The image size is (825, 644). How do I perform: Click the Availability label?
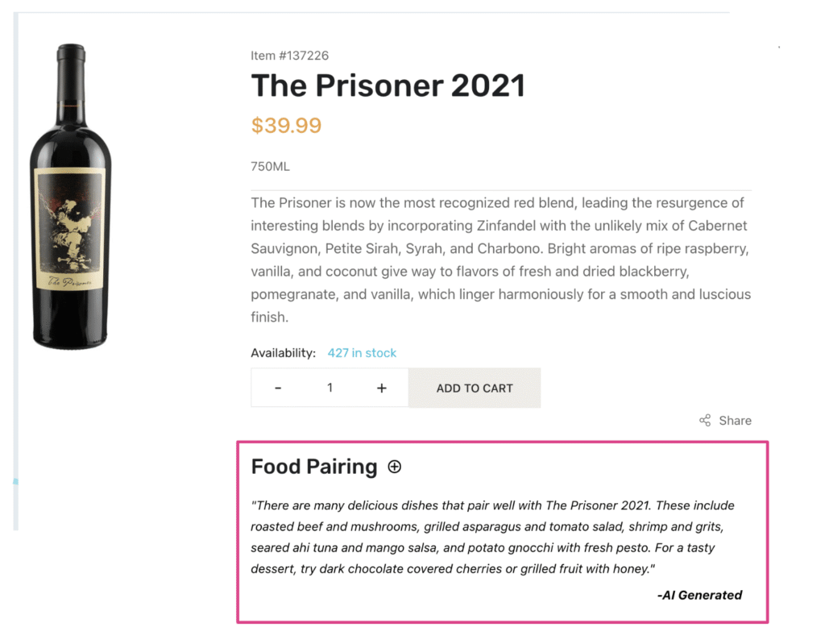point(283,353)
